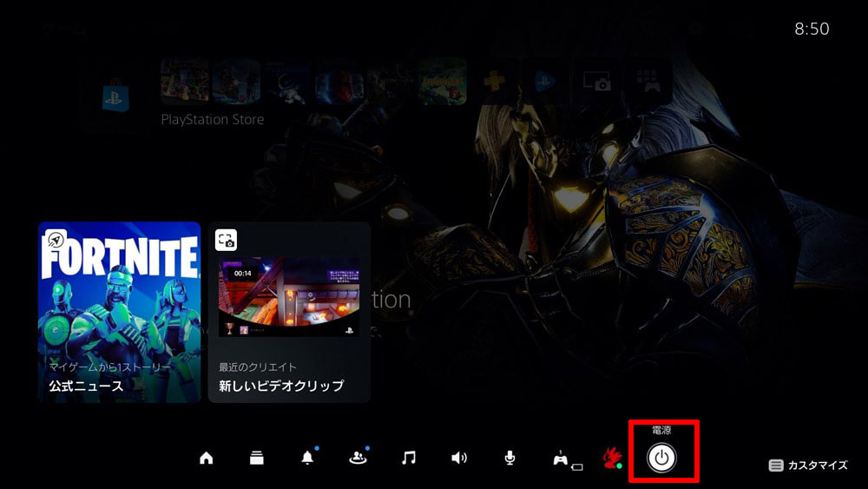
Task: Click the video clip preview thumbnail 00:14
Action: 289,296
